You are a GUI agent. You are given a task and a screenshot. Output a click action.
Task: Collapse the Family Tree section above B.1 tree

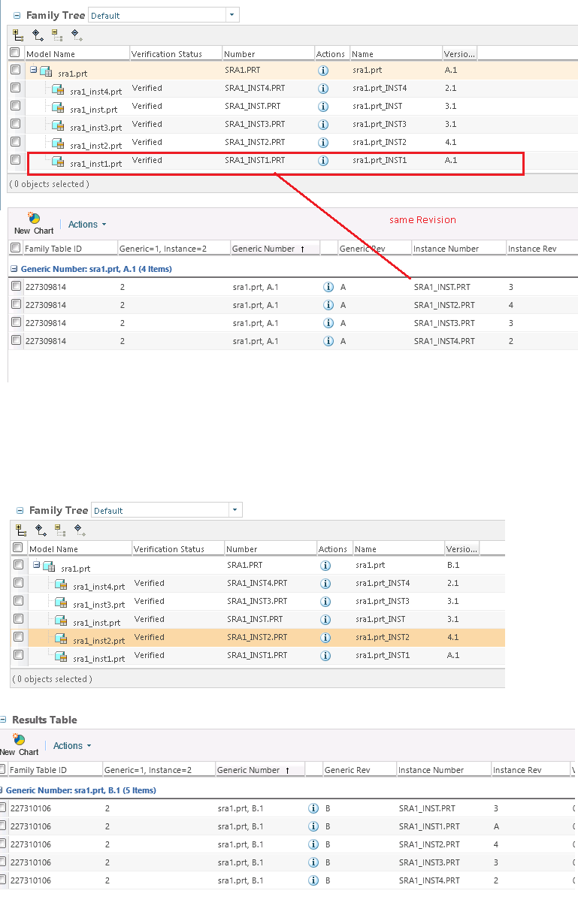click(20, 510)
